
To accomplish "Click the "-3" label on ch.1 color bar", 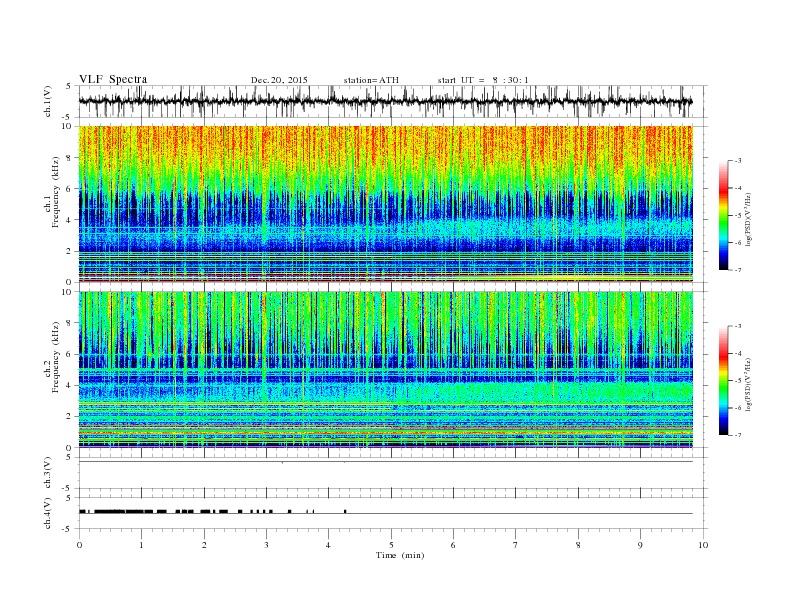I will click(738, 161).
